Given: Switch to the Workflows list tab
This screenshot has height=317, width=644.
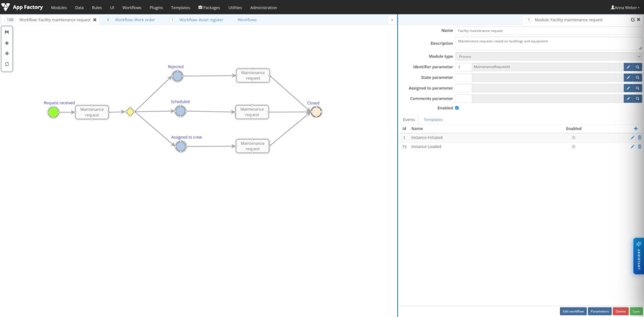Looking at the screenshot, I should tap(247, 20).
